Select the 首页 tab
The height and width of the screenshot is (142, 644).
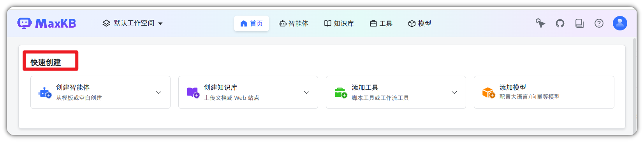[x=252, y=23]
